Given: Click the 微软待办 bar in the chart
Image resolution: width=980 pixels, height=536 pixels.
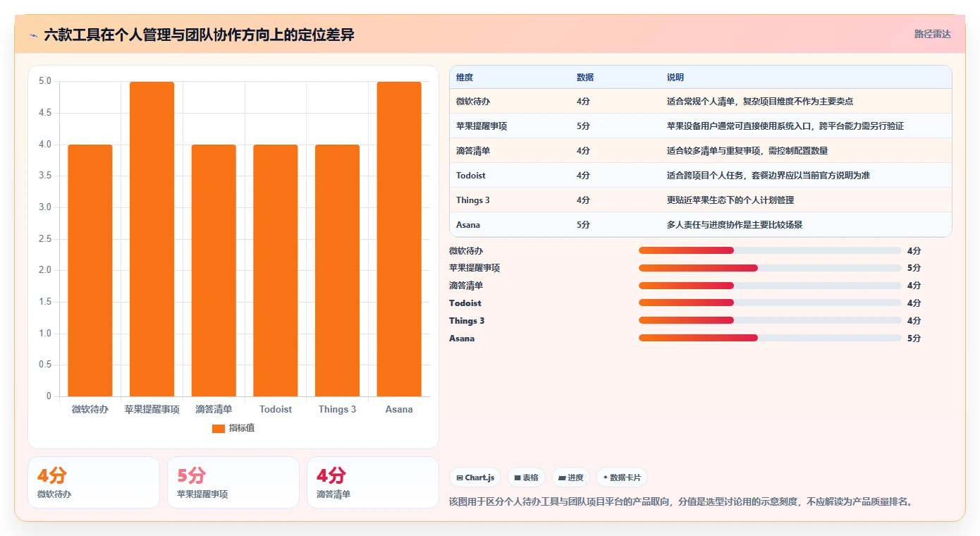Looking at the screenshot, I should pyautogui.click(x=90, y=271).
